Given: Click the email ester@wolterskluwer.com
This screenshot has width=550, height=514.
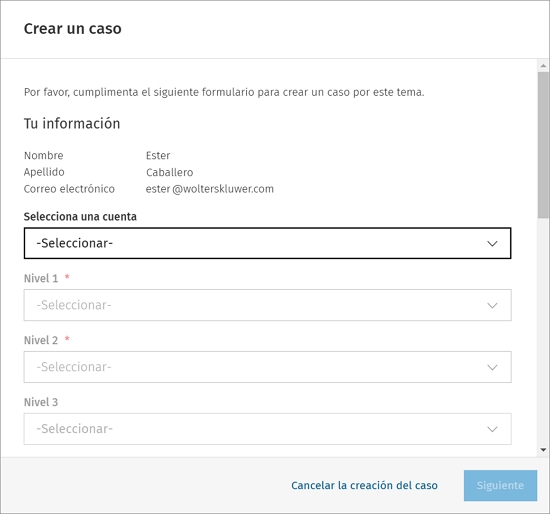Looking at the screenshot, I should tap(210, 189).
